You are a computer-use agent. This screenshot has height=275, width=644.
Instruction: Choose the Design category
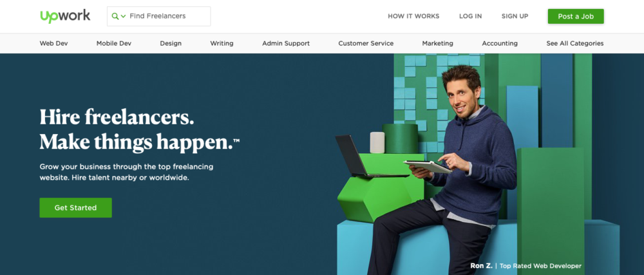pos(171,43)
